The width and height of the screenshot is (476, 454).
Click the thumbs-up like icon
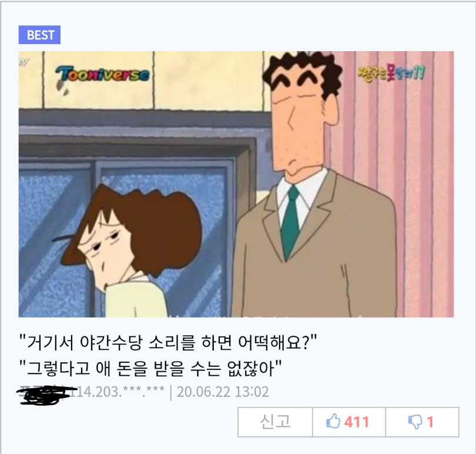click(x=333, y=421)
